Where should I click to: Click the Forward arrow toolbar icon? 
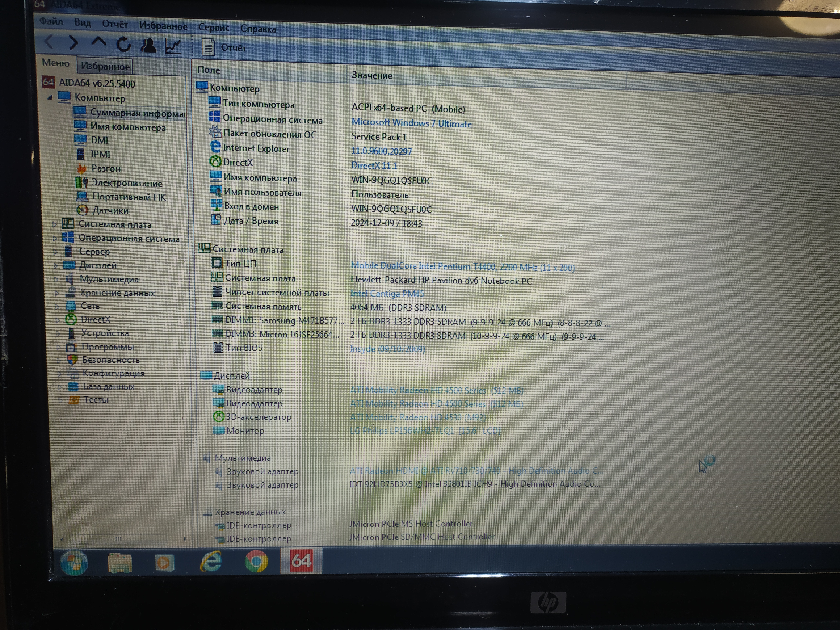click(73, 43)
